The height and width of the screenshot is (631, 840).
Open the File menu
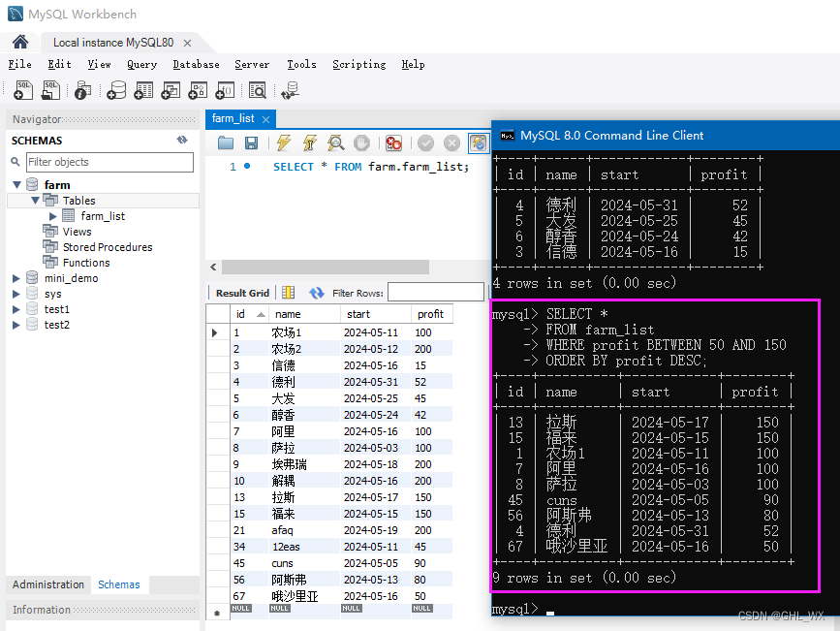pos(19,64)
